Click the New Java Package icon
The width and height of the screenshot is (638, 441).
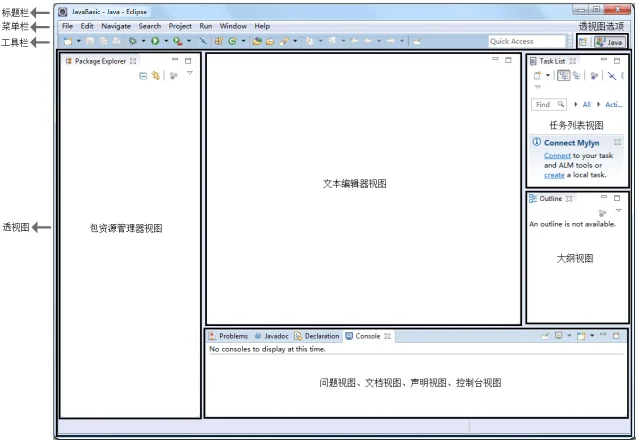219,41
